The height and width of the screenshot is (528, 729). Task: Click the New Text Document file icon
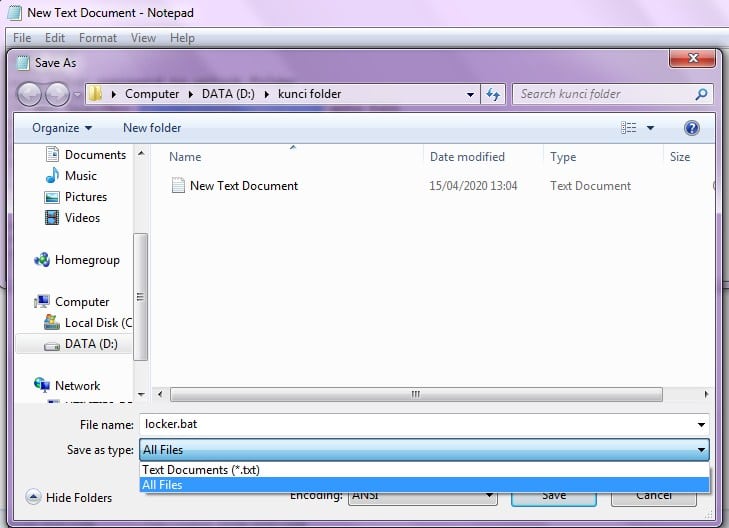(x=178, y=185)
